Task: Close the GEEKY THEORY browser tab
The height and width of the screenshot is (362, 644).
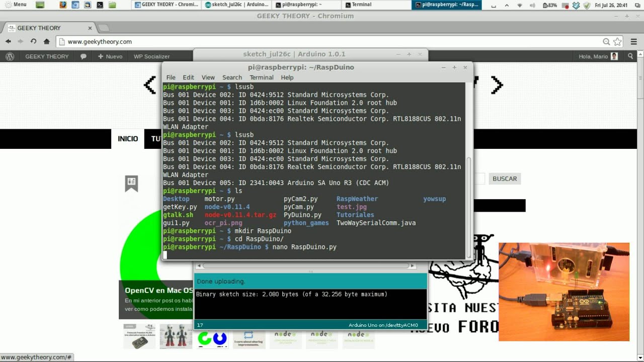Action: 90,28
